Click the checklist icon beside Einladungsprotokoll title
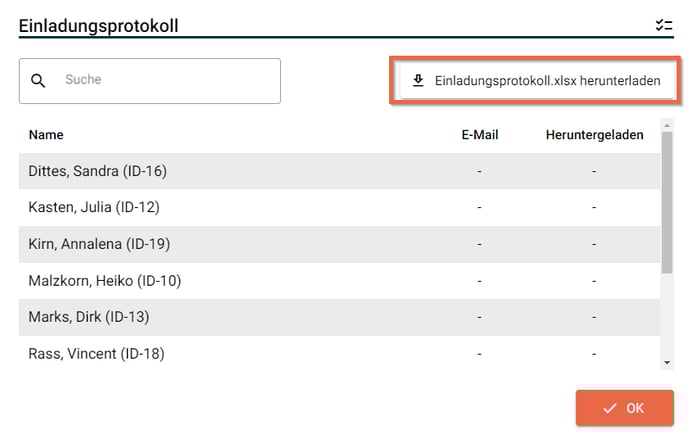The height and width of the screenshot is (443, 688). coord(664,25)
